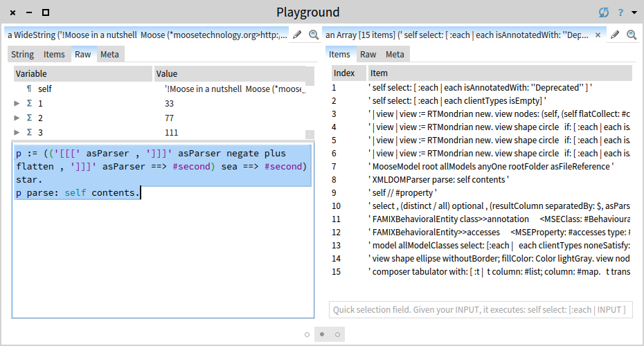Select item 2 'each clientTypes isEmpty'
The width and height of the screenshot is (644, 346).
[x=481, y=100]
